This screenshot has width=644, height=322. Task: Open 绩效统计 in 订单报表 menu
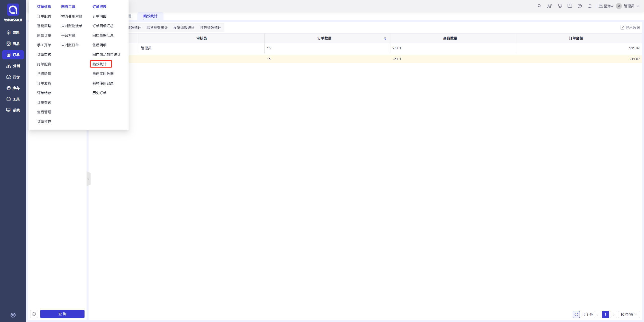pyautogui.click(x=99, y=64)
